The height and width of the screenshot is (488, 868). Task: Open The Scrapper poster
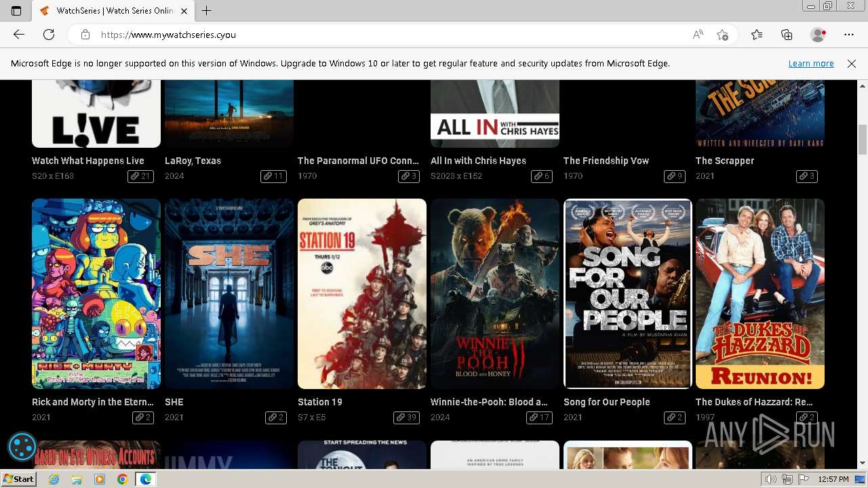[760, 114]
